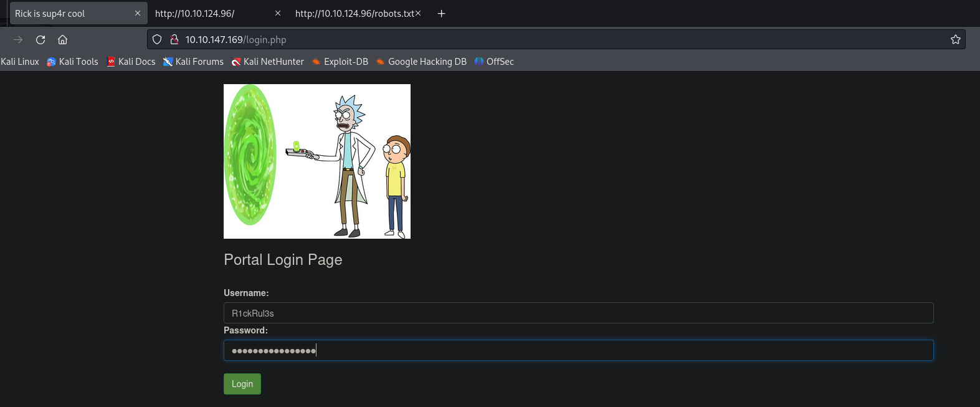Close the http://10.10.124.96/ tab
980x407 pixels.
tap(278, 13)
